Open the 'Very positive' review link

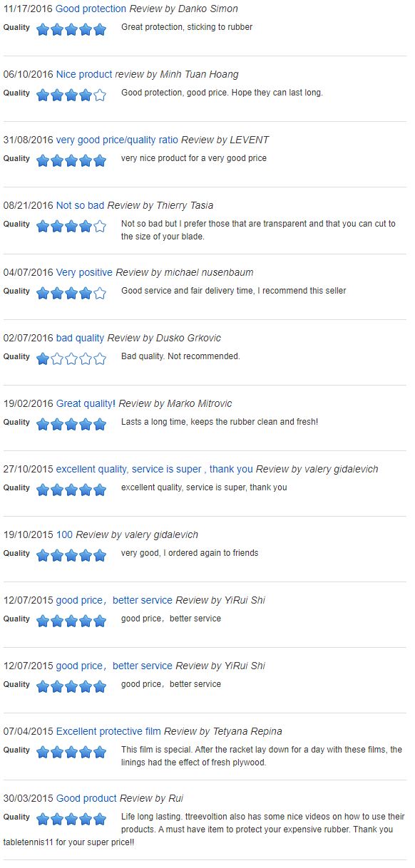click(x=84, y=272)
